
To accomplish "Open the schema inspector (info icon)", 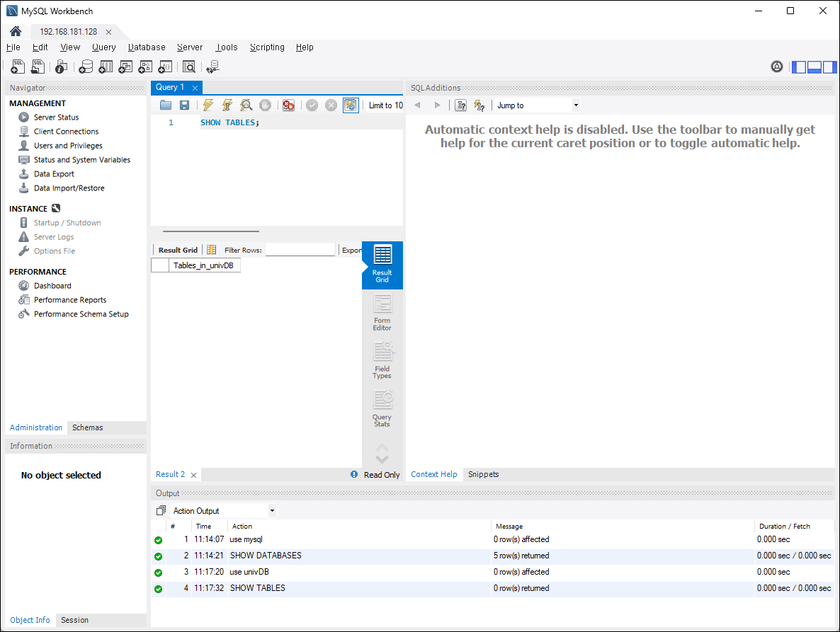I will point(61,67).
